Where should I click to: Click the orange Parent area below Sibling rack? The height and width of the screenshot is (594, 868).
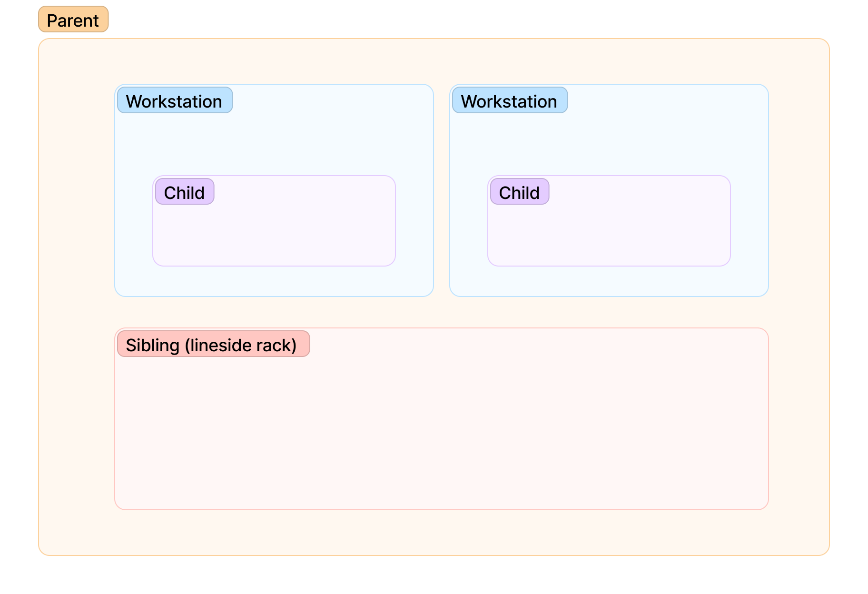(x=434, y=532)
